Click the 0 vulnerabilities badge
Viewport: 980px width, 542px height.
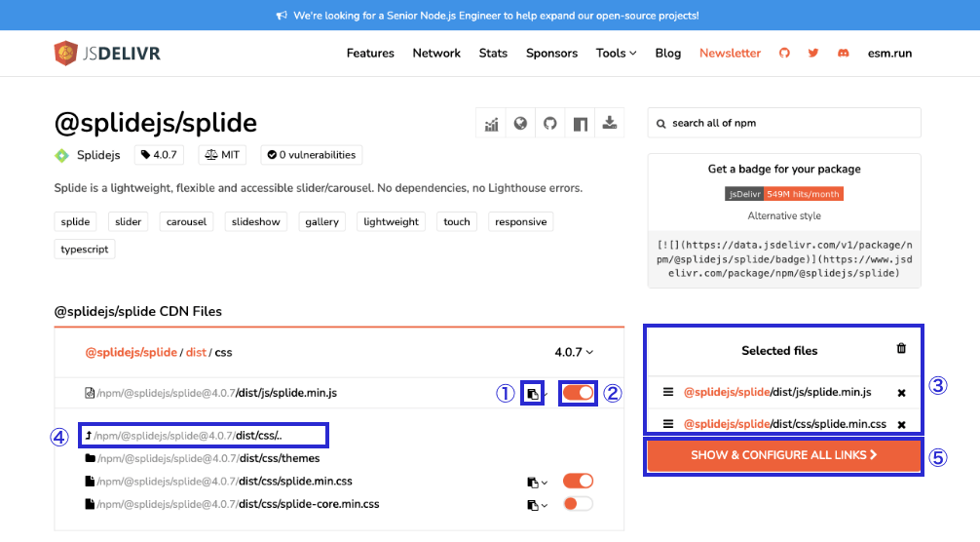click(x=312, y=155)
